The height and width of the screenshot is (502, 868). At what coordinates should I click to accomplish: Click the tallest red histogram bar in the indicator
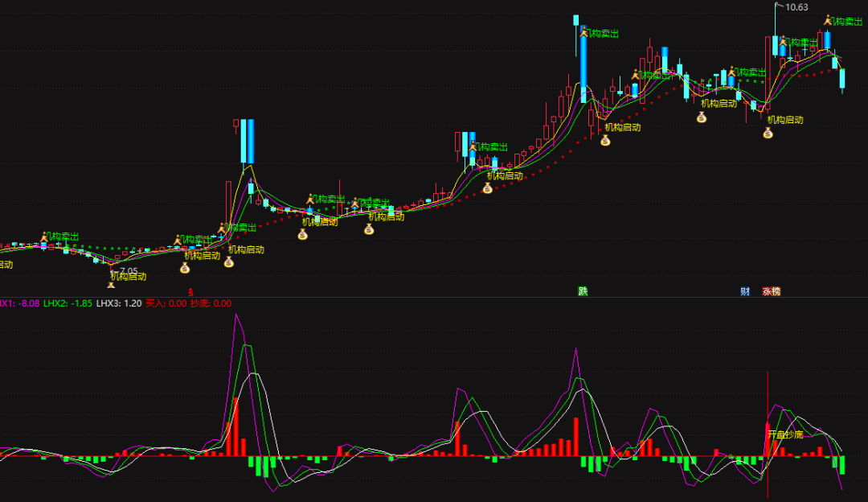pyautogui.click(x=236, y=426)
